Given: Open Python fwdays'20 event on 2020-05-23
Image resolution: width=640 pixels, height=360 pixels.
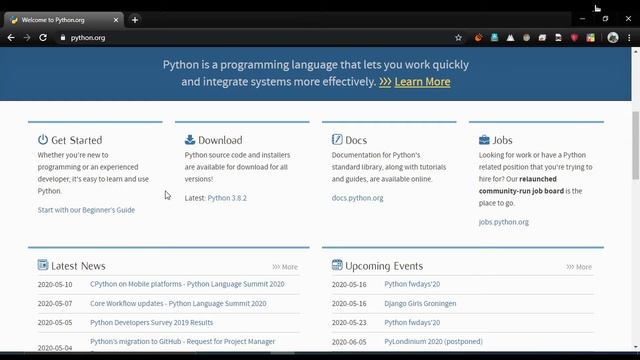Looking at the screenshot, I should point(412,322).
